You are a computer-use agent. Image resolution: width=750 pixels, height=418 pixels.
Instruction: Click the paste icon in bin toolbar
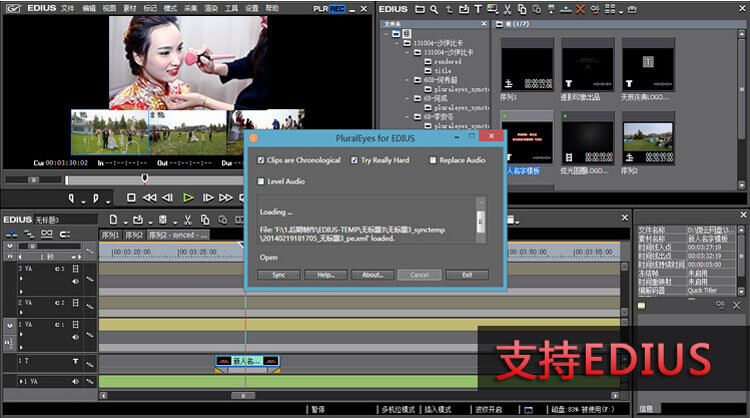point(537,9)
